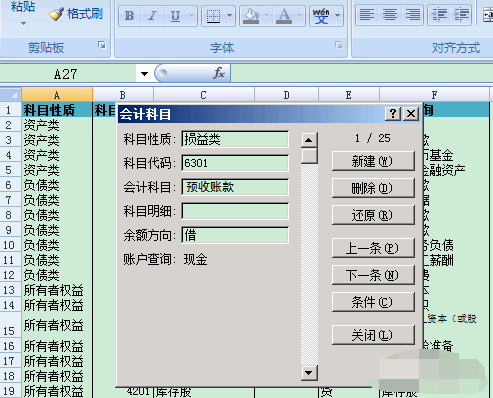Click the phonetic guide wén icon
Viewport: 493px width, 398px height.
coord(321,16)
